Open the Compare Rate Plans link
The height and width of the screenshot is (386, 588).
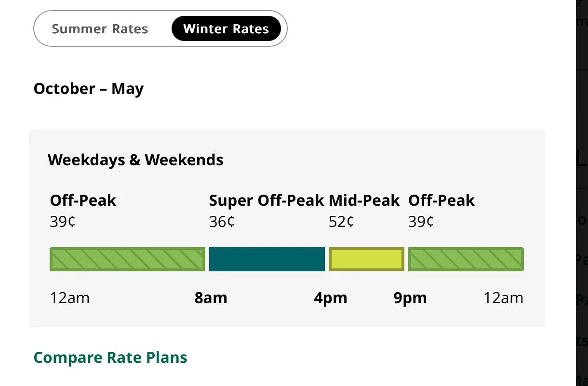click(x=110, y=358)
